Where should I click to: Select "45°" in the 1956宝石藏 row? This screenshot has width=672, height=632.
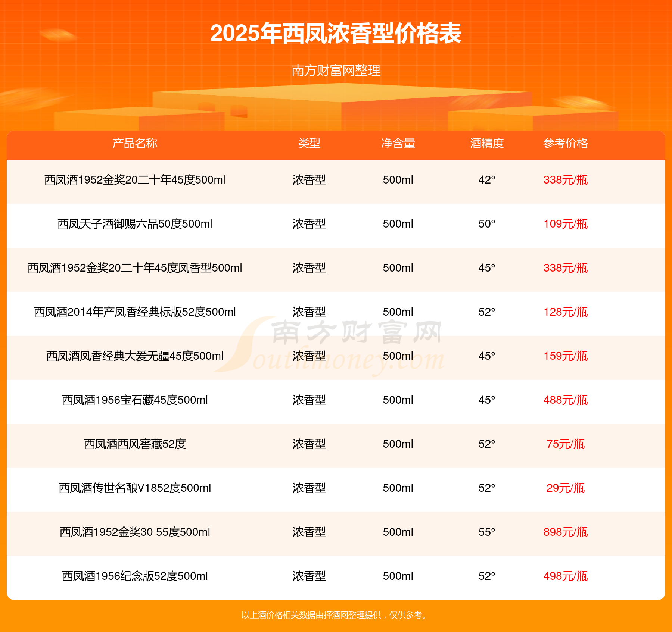487,400
